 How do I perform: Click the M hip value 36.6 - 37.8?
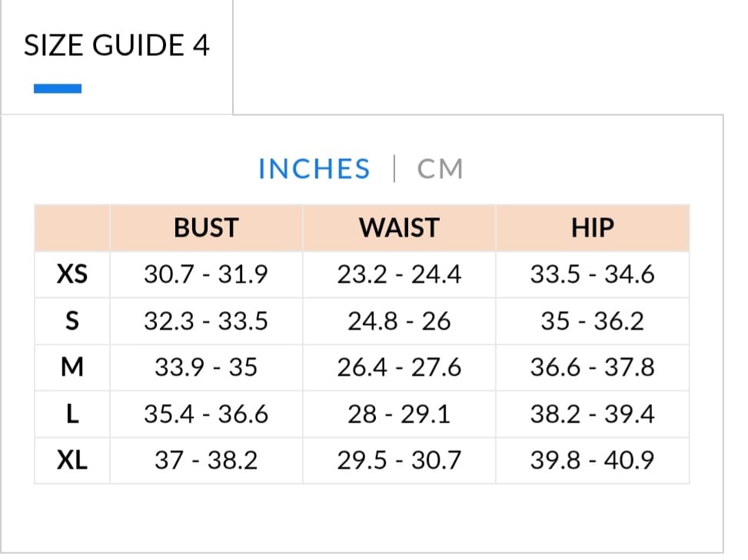pyautogui.click(x=592, y=367)
